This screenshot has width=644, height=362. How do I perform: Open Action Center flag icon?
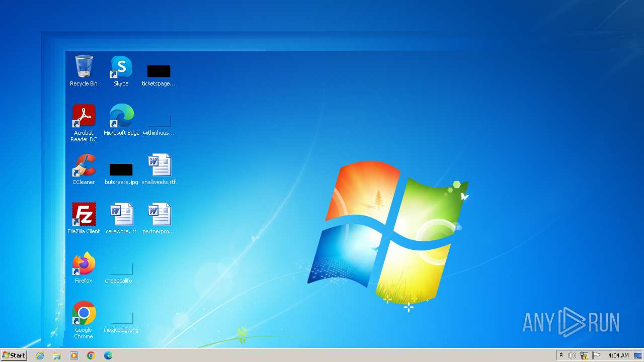[x=596, y=355]
